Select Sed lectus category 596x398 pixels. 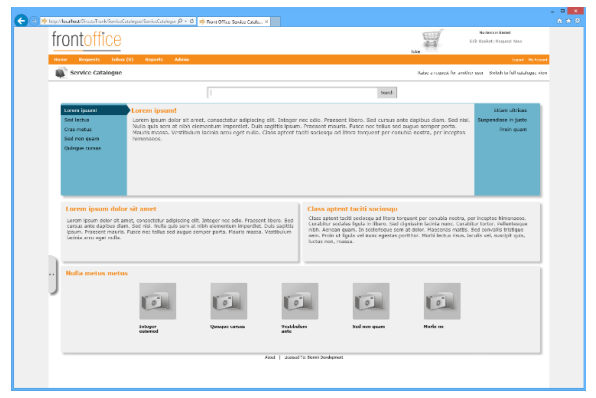point(77,120)
